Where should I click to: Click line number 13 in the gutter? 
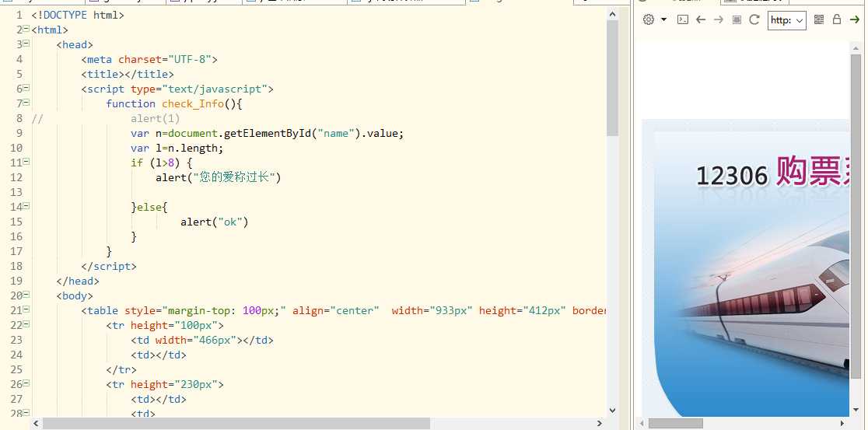pos(16,192)
